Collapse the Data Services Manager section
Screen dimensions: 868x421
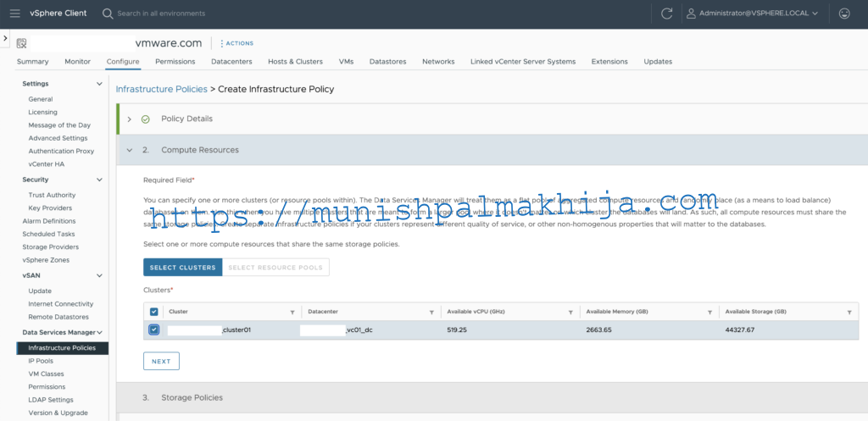[100, 333]
